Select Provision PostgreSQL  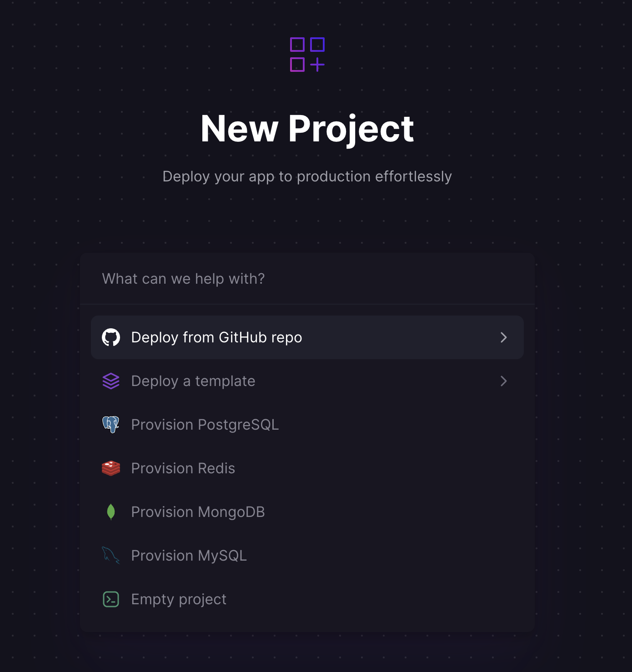[205, 425]
